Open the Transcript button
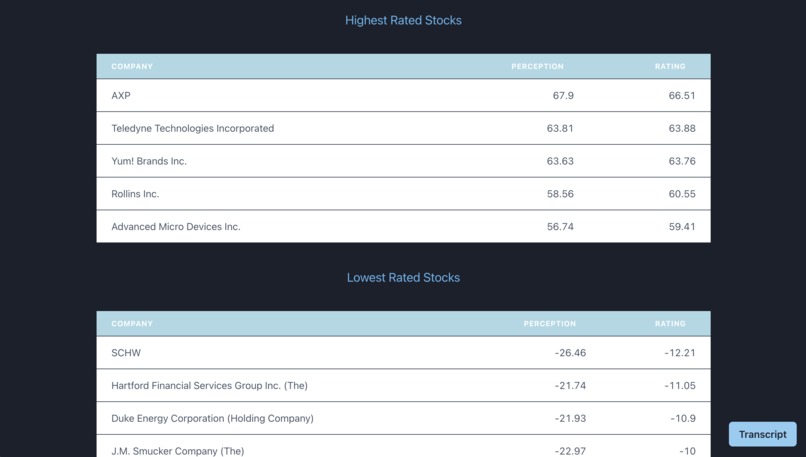Viewport: 806px width, 457px height. (x=762, y=434)
